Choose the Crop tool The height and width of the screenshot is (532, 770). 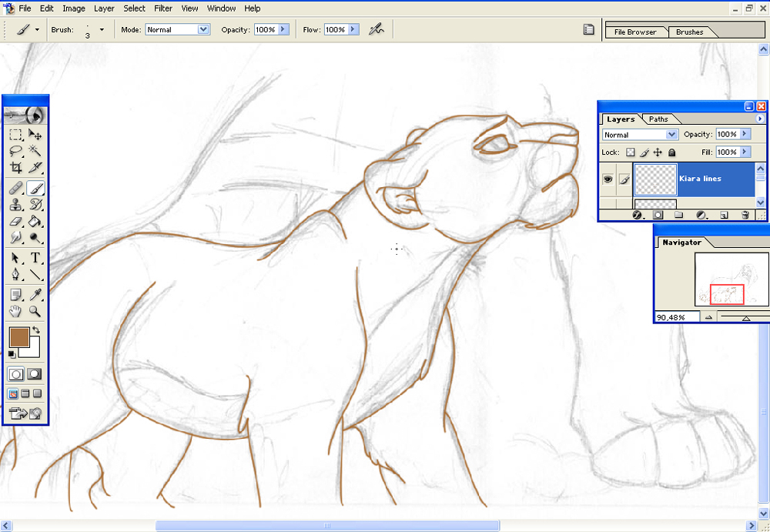(x=15, y=168)
